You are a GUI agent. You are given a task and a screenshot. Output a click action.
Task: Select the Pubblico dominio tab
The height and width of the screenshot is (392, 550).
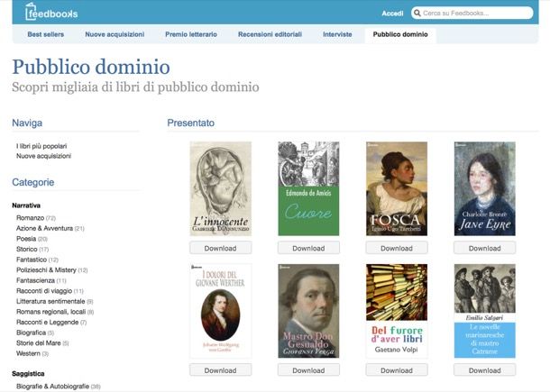400,35
